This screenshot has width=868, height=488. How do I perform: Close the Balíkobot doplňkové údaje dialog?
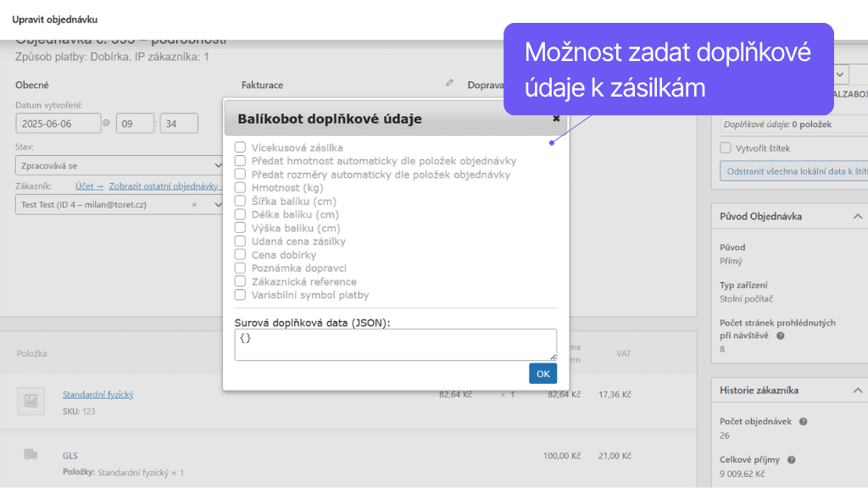point(557,118)
